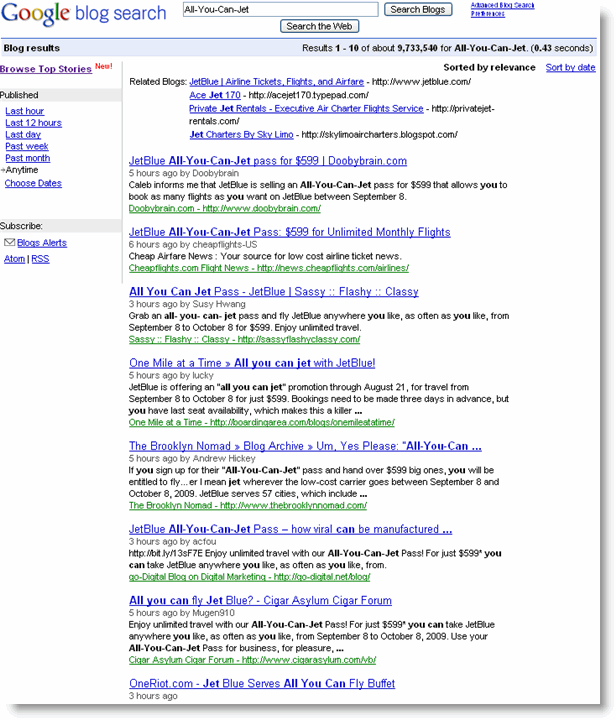Click '3 hours ago by acfou' byline
The width and height of the screenshot is (616, 720).
tap(172, 541)
